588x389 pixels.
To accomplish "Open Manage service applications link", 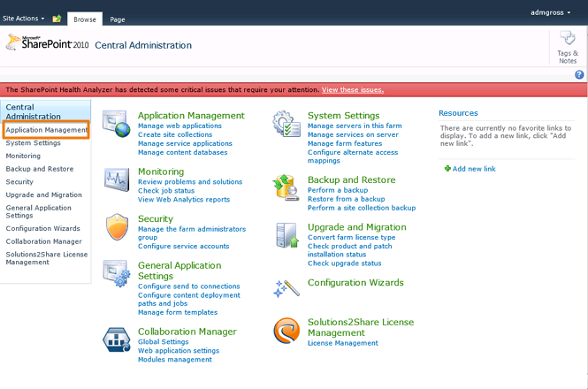I will tap(185, 143).
